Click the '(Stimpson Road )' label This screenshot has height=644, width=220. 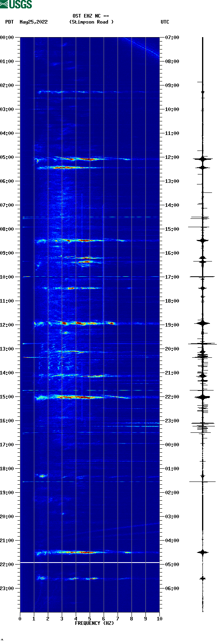pos(91,22)
